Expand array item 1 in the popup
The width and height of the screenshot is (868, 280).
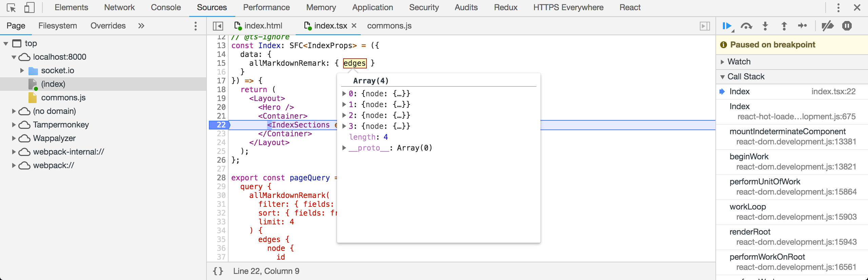coord(344,104)
